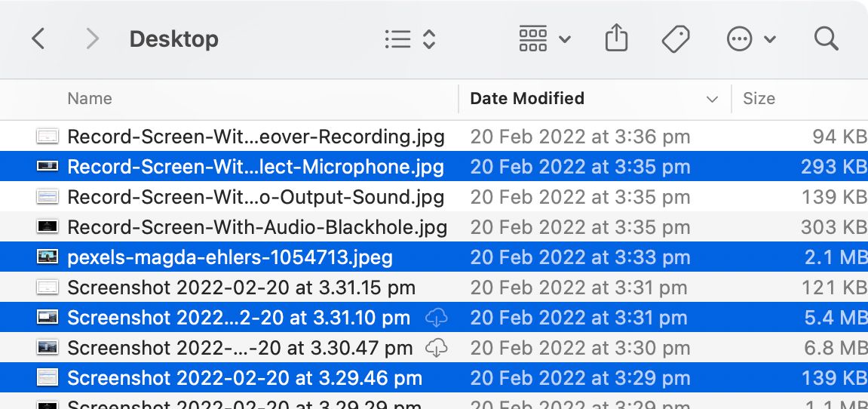
Task: Sort files by Size column header
Action: 759,99
